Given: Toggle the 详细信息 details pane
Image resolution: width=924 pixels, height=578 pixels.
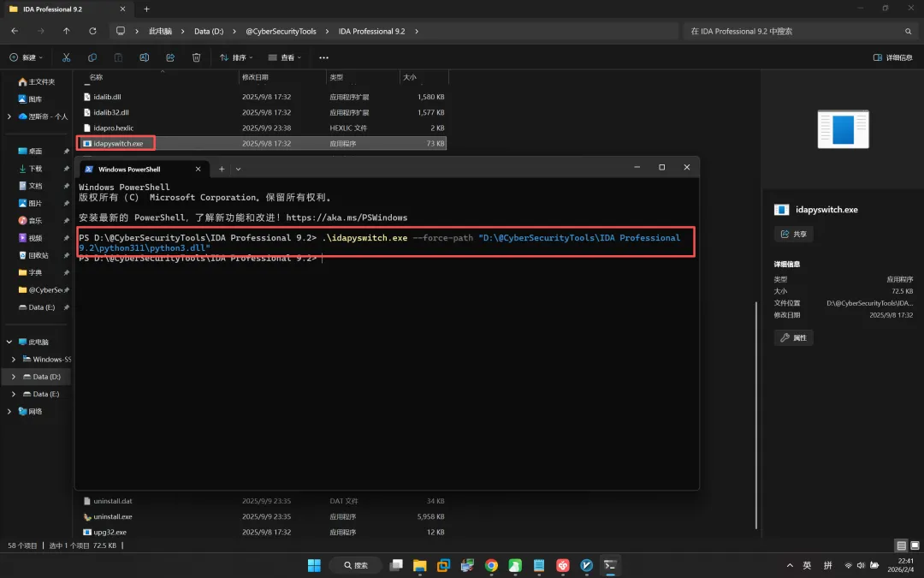Looking at the screenshot, I should [x=892, y=57].
